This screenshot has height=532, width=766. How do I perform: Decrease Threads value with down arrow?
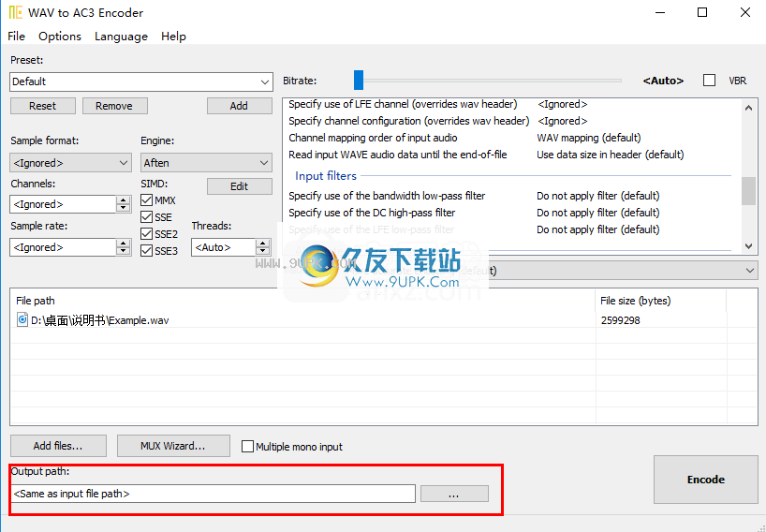[x=263, y=252]
